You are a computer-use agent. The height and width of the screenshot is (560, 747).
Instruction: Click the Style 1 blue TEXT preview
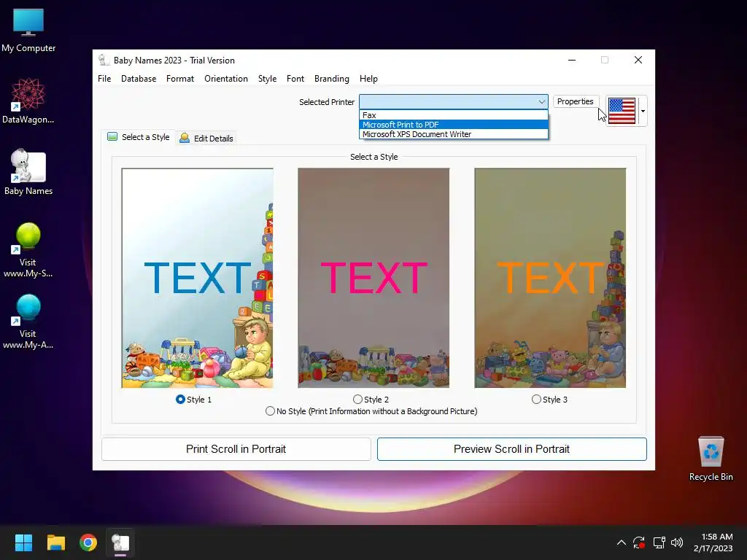(x=197, y=278)
